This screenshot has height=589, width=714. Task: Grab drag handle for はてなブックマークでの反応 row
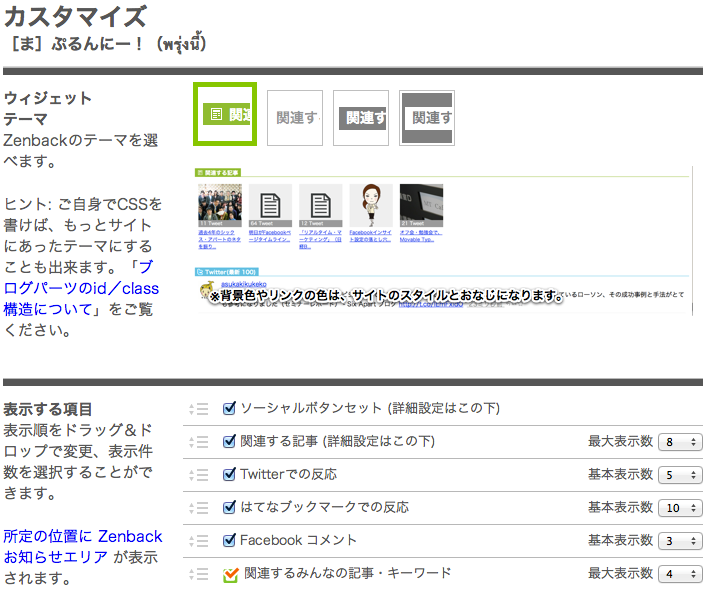[x=199, y=507]
